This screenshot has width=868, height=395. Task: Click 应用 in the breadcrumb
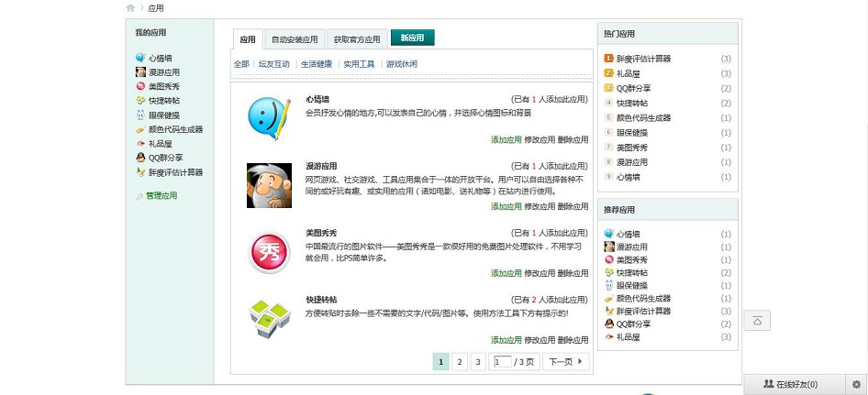click(x=156, y=8)
